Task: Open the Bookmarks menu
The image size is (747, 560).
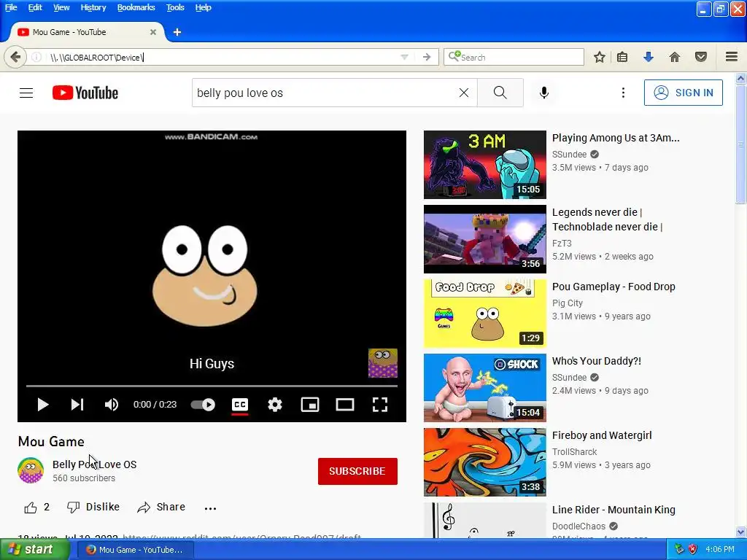Action: [x=136, y=7]
